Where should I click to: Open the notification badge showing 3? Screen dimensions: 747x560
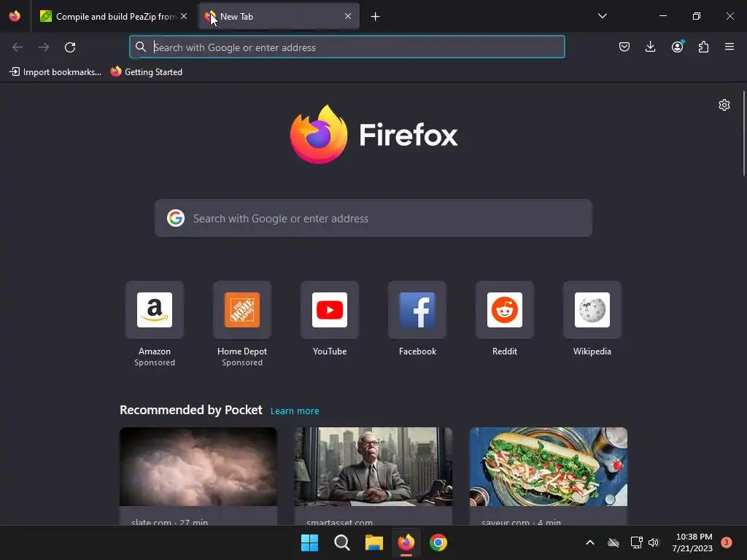pyautogui.click(x=726, y=542)
